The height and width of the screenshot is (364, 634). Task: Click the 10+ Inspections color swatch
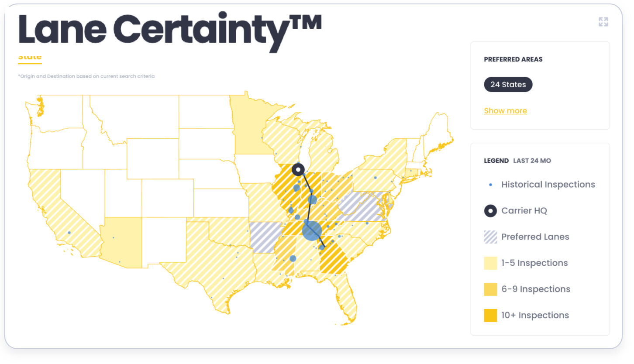click(x=490, y=316)
